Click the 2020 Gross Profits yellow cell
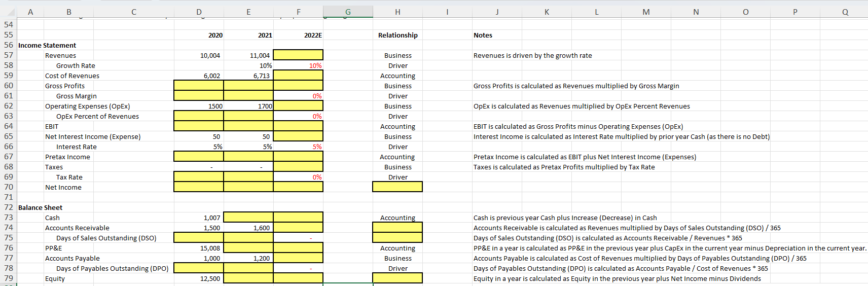868x286 pixels. tap(199, 86)
